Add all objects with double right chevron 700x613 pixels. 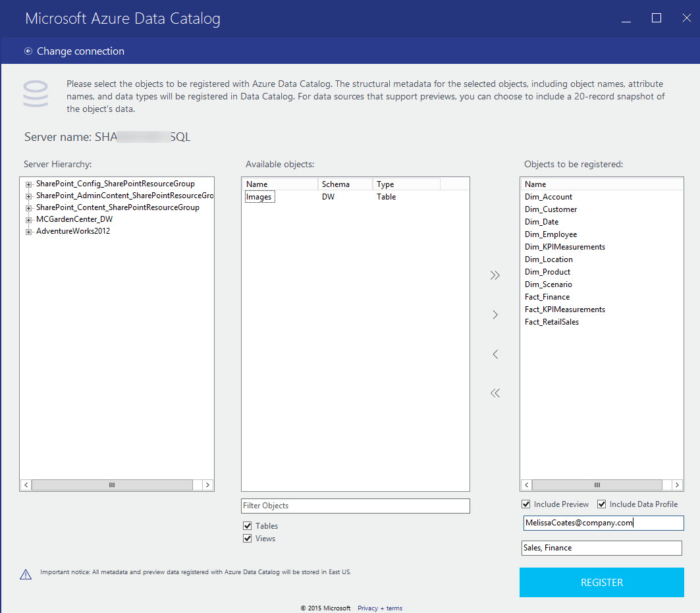pos(495,275)
